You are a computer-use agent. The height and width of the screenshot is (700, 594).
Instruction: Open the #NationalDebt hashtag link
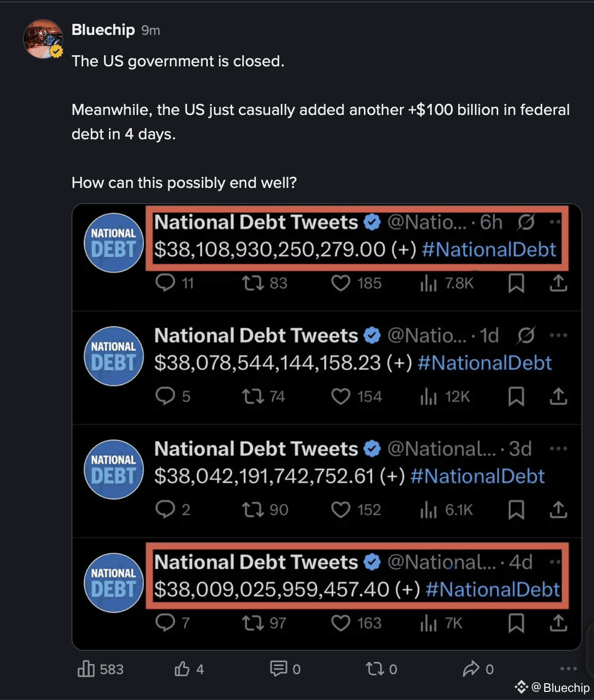coord(489,249)
